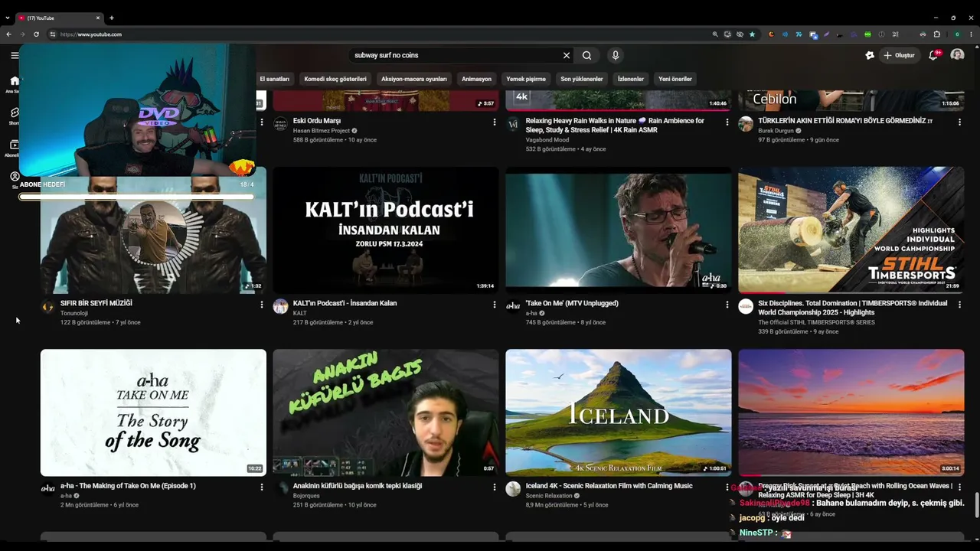Viewport: 980px width, 551px height.
Task: Click the zoom magnifier in the address bar
Action: 715,34
